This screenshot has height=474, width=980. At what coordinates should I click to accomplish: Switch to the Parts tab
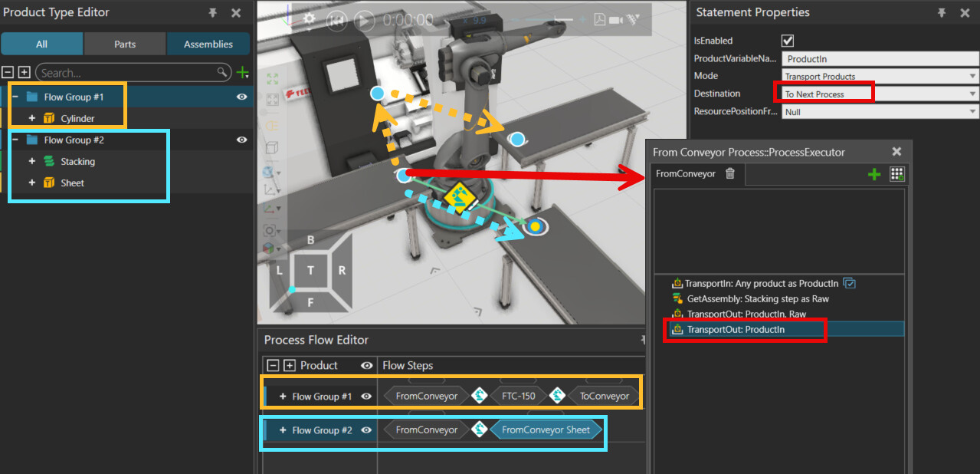click(x=125, y=44)
